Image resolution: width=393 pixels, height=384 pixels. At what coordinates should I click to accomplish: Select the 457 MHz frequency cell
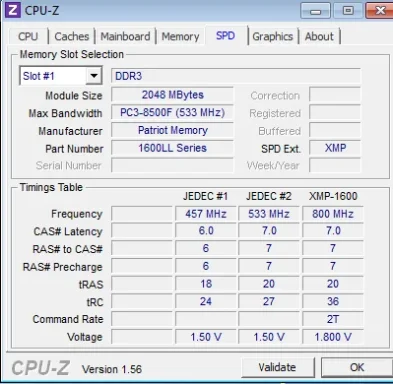[206, 214]
